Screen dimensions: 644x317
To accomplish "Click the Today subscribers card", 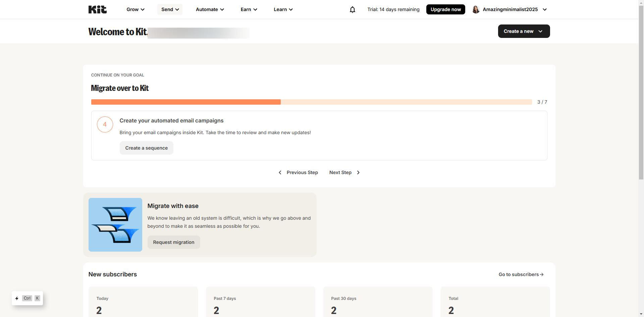I will 143,302.
